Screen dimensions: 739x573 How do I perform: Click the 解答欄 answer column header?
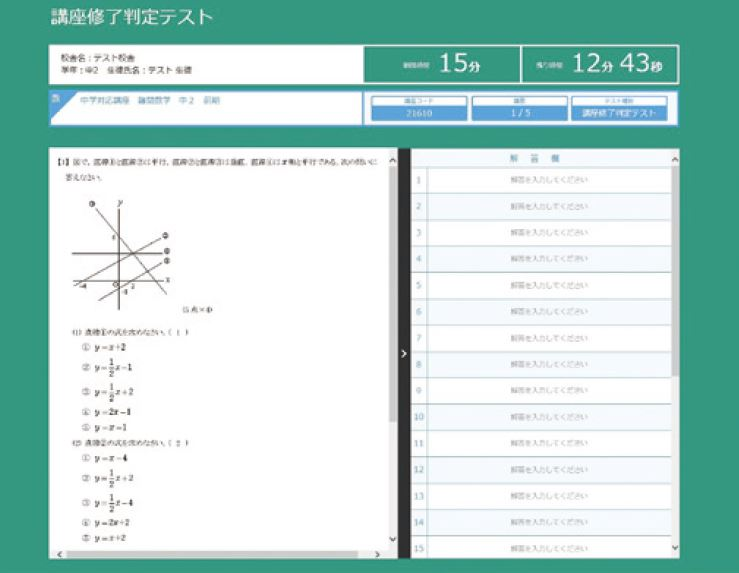(x=534, y=159)
